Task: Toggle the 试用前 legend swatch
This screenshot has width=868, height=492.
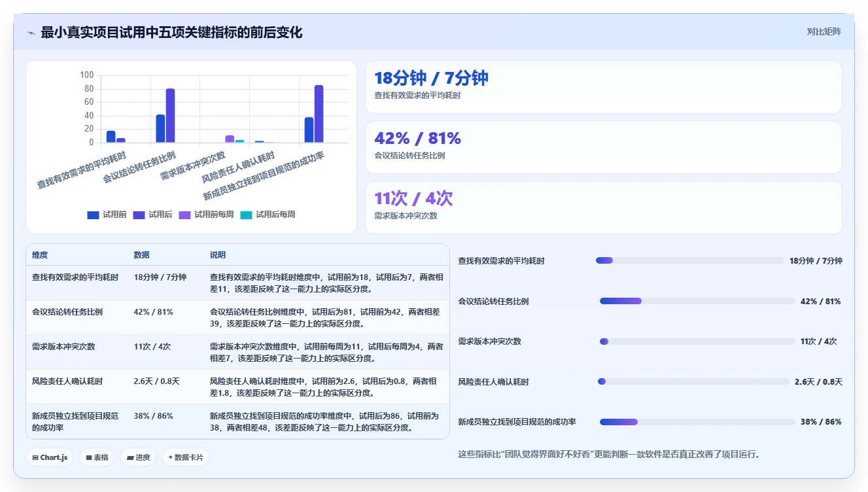Action: click(x=93, y=215)
